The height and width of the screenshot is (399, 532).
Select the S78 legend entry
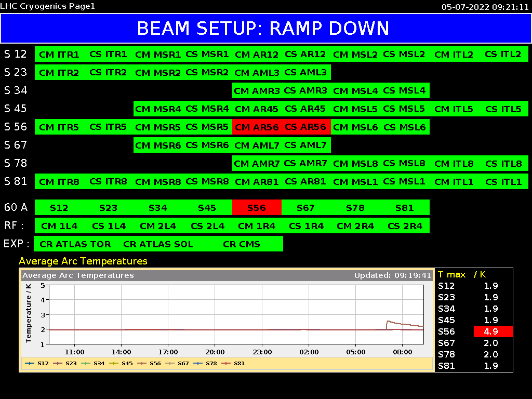[205, 363]
